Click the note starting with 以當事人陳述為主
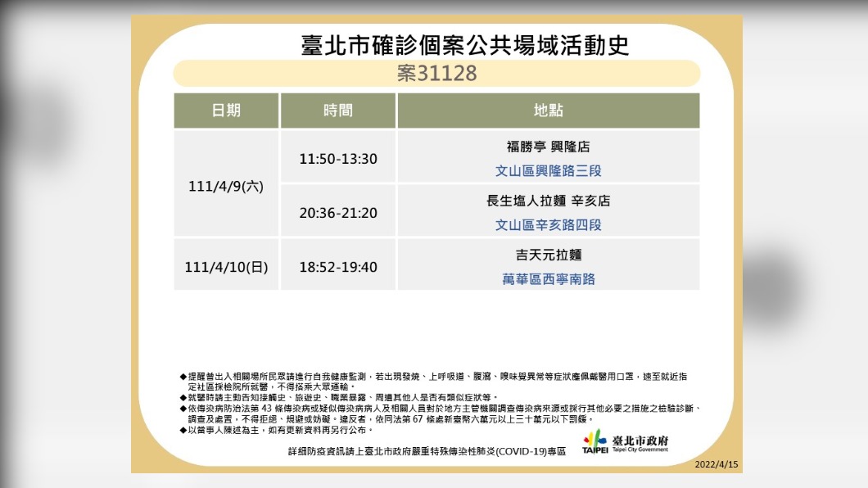 pos(276,430)
